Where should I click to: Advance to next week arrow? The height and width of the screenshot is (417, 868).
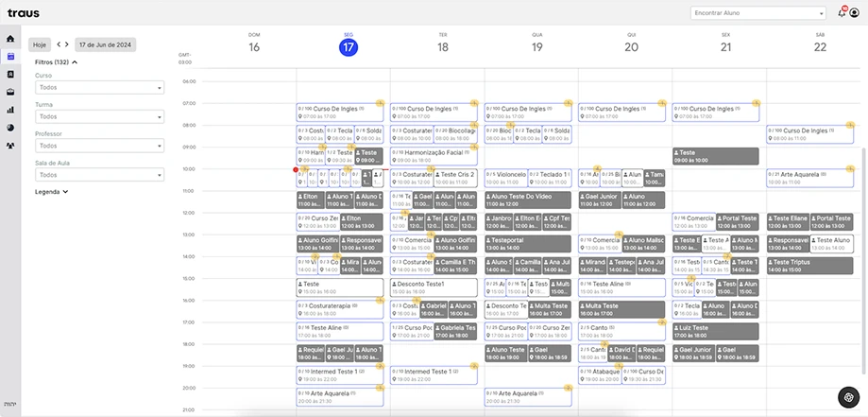(x=66, y=44)
